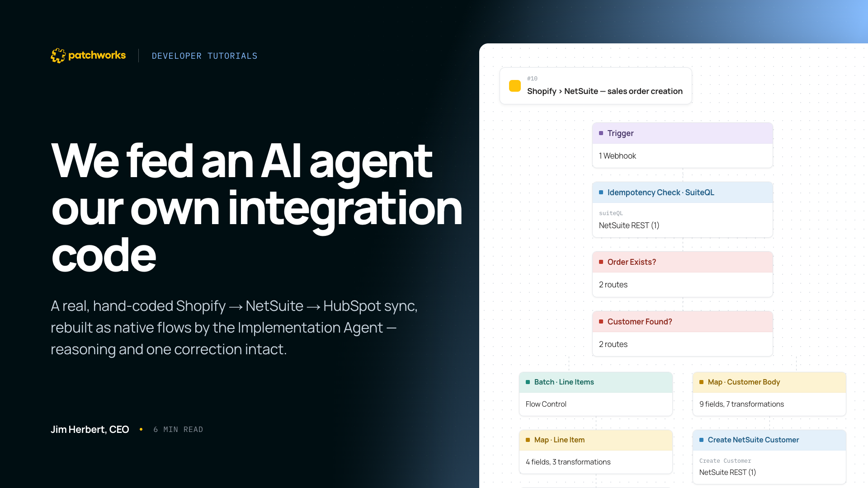Click the red marker on Customer Found? node
The height and width of the screenshot is (488, 868).
click(601, 322)
